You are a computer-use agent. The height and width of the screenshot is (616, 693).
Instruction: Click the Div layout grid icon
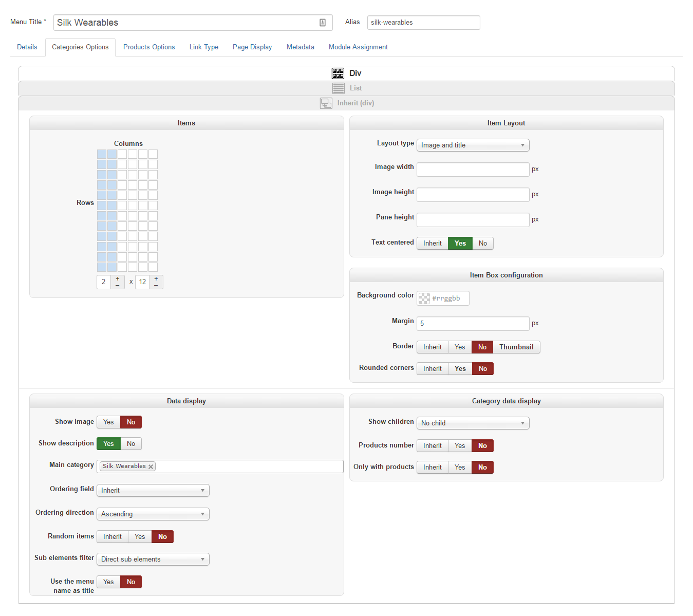338,73
